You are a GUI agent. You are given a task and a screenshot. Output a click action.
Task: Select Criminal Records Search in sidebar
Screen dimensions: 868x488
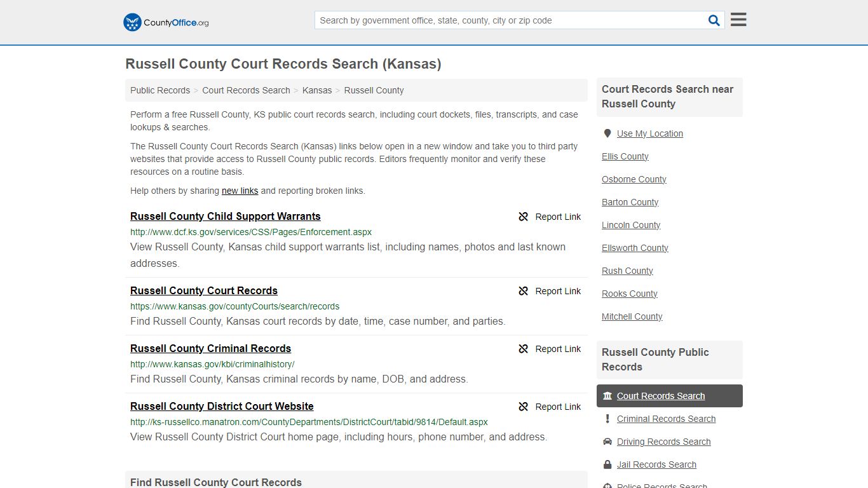666,419
